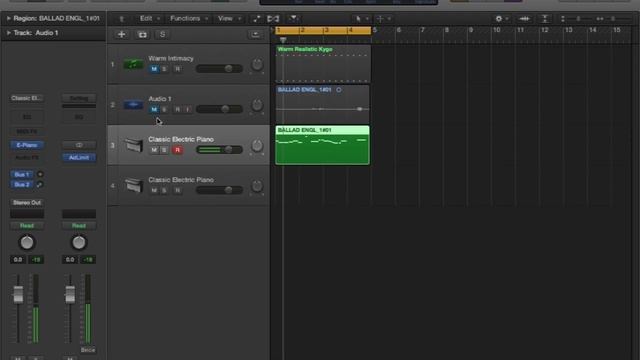640x360 pixels.
Task: Open the Classic El... setting menu
Action: pyautogui.click(x=27, y=98)
